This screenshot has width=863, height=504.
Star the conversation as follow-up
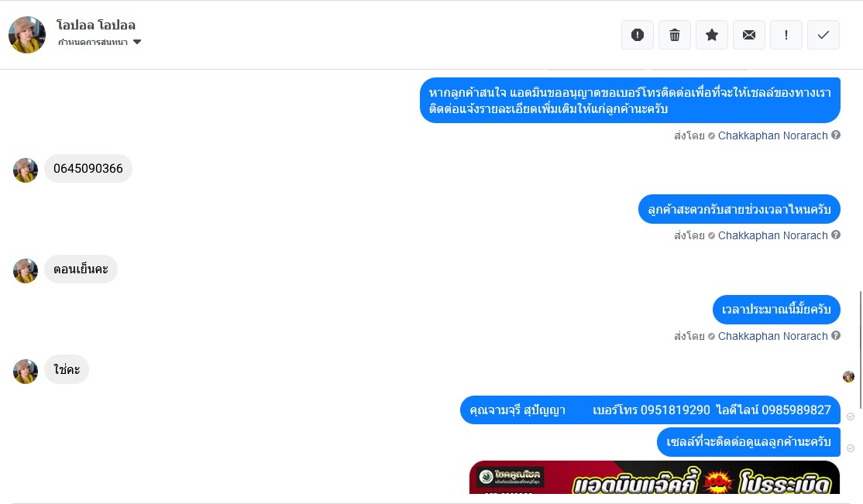click(x=712, y=35)
